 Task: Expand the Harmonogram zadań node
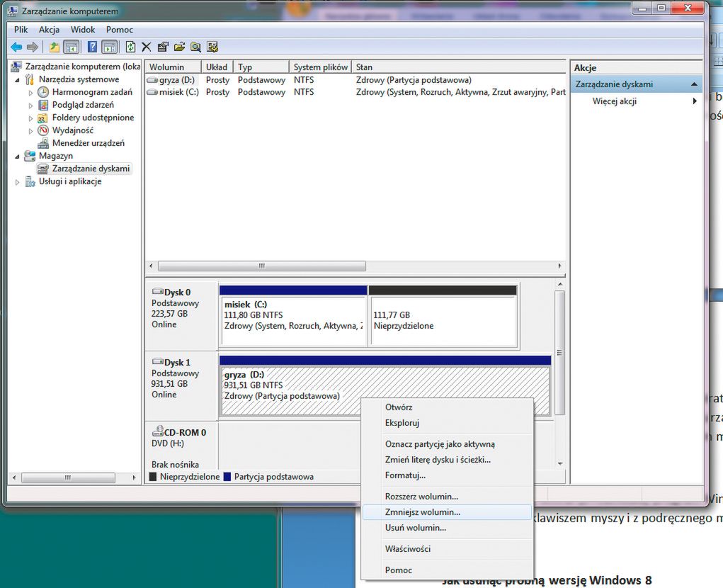(x=30, y=93)
